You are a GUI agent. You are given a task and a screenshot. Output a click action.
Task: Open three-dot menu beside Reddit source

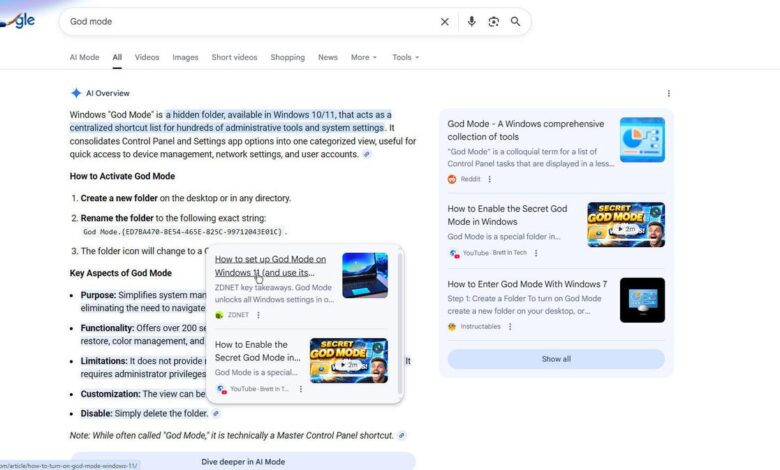[489, 179]
